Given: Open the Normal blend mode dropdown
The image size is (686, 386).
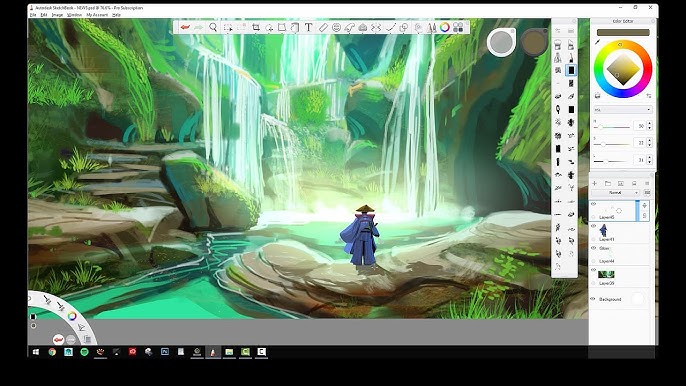Looking at the screenshot, I should pos(615,193).
